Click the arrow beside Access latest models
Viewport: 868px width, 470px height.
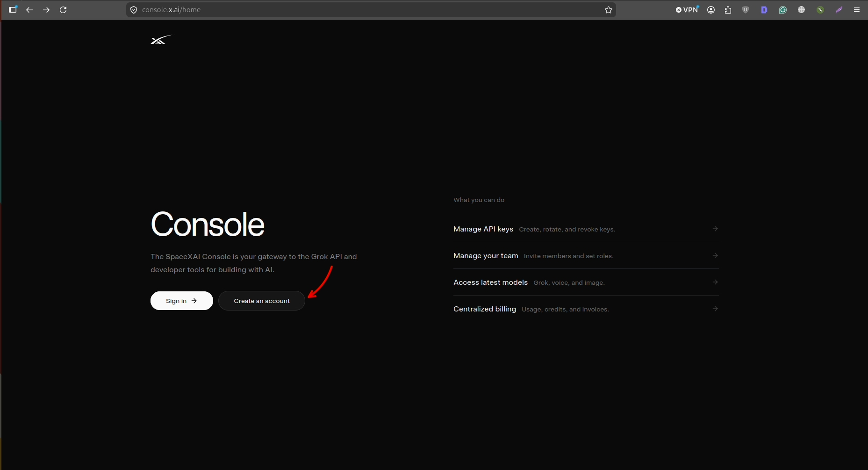(x=715, y=282)
